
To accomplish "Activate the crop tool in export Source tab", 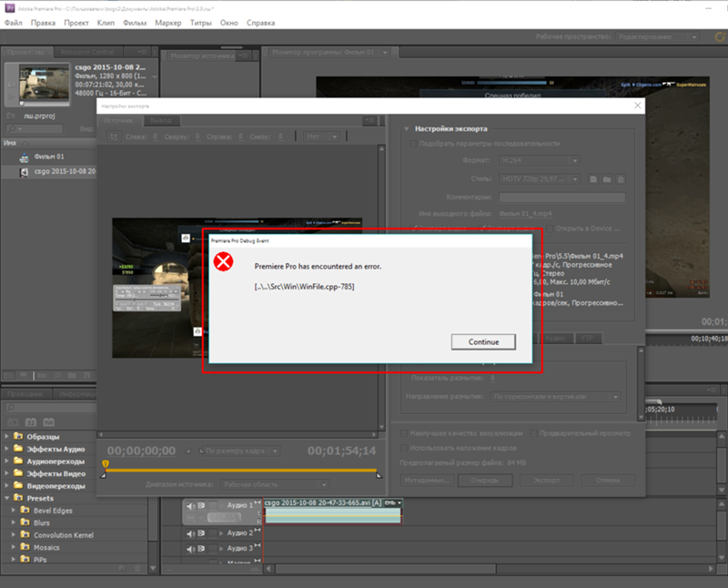I will pos(114,137).
